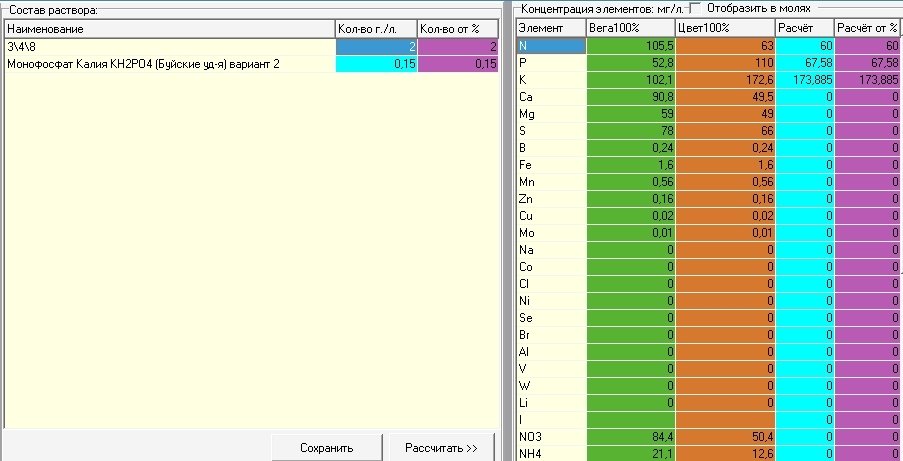The height and width of the screenshot is (461, 903).
Task: Click Вега100% value 52,8 for P
Action: point(631,63)
